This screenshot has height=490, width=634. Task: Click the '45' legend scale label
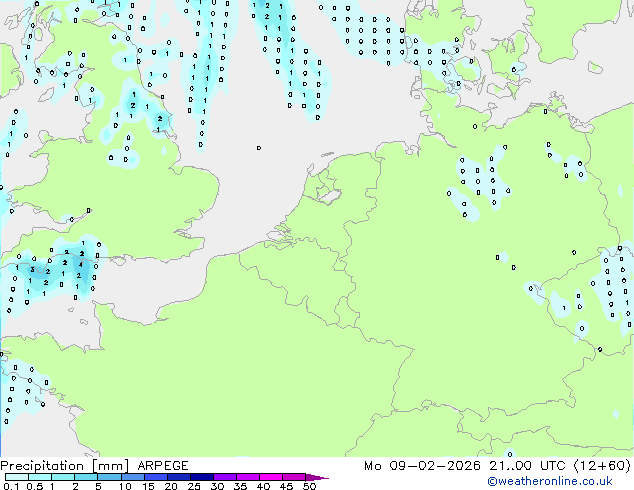click(x=286, y=486)
